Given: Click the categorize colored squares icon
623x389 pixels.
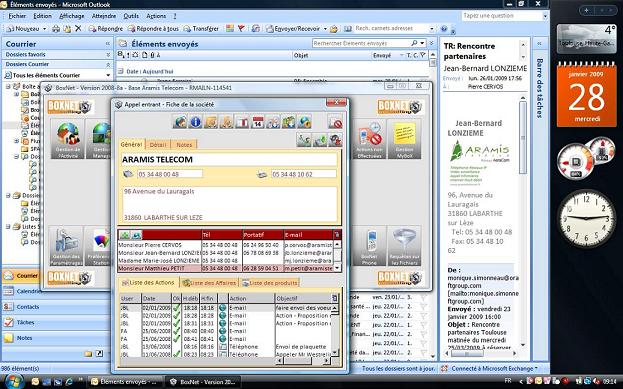Looking at the screenshot, I should [x=230, y=29].
